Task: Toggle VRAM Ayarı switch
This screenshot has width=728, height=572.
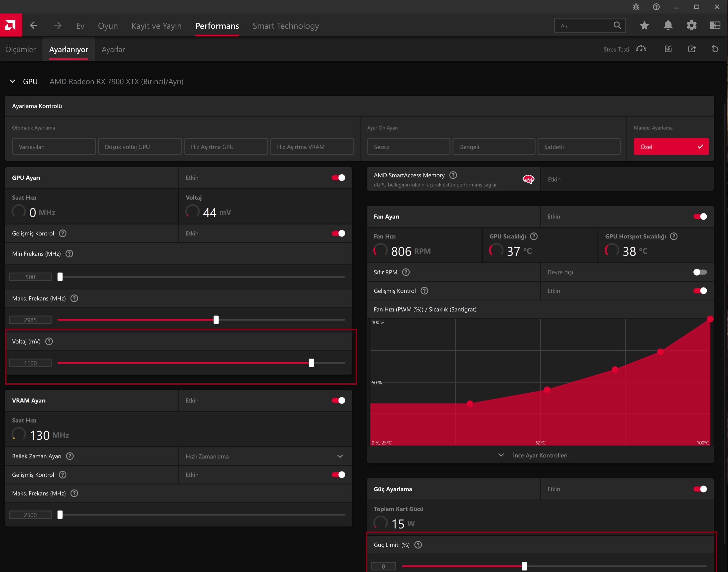Action: coord(338,400)
